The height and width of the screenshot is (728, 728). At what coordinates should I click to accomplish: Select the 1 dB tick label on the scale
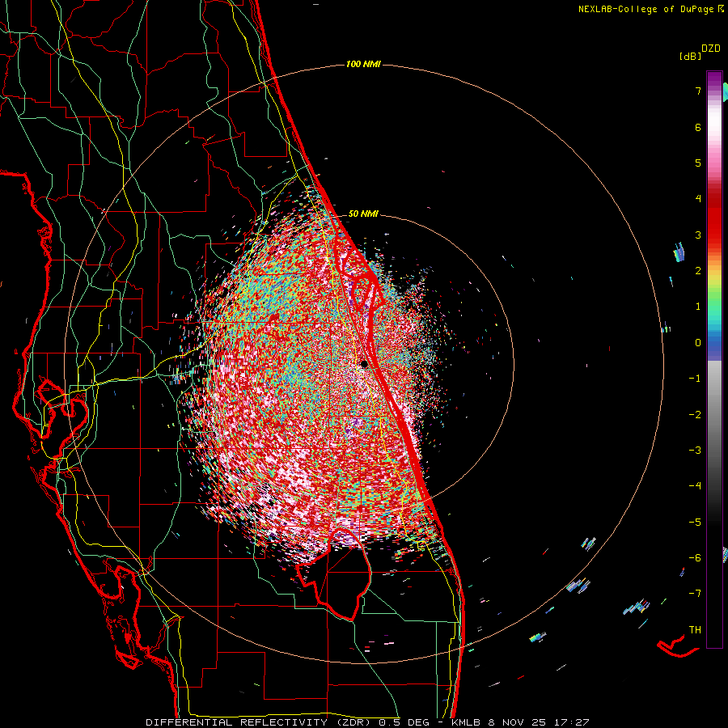pos(698,307)
